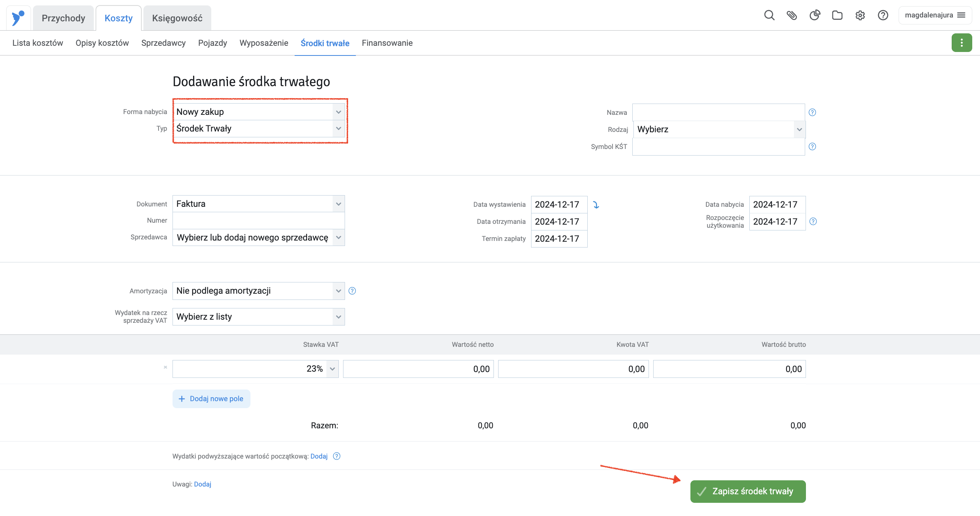Click the copy date arrow beside Data wystawienia
Screen dimensions: 980x516
tap(596, 205)
